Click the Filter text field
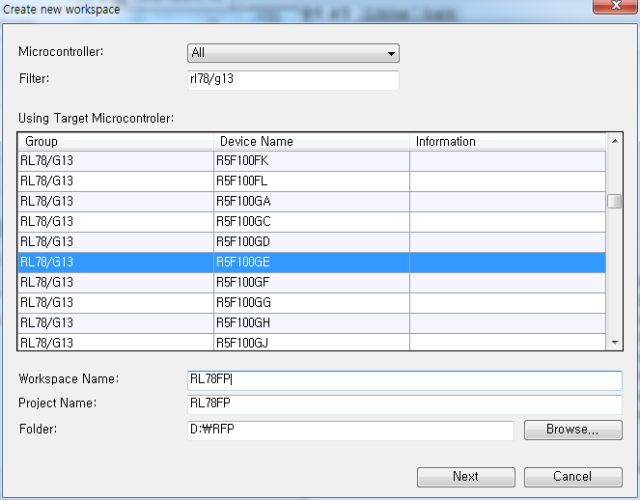640x500 pixels. click(x=293, y=80)
